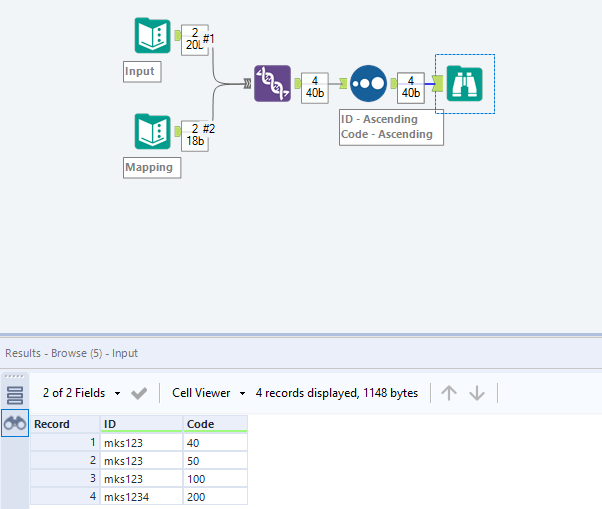
Task: Click the Code column header
Action: pos(215,424)
